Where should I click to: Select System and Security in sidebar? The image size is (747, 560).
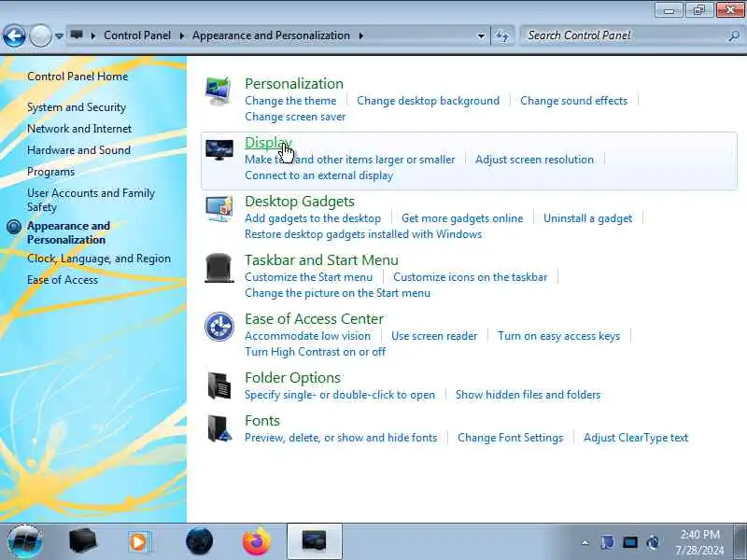(77, 107)
